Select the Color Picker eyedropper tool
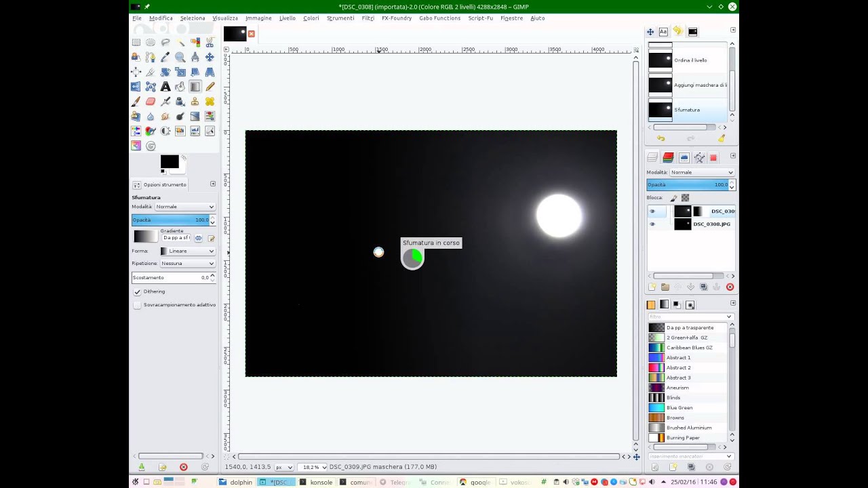 click(165, 57)
